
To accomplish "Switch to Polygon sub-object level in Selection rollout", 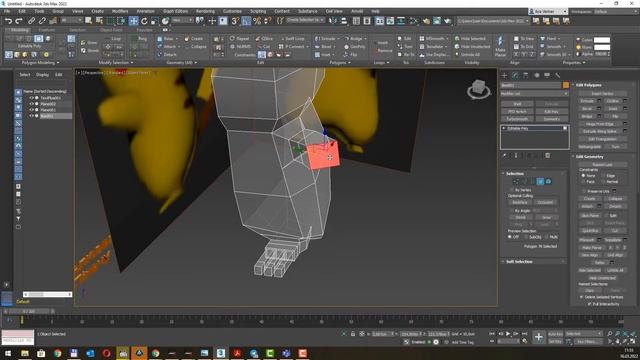I will pyautogui.click(x=540, y=181).
